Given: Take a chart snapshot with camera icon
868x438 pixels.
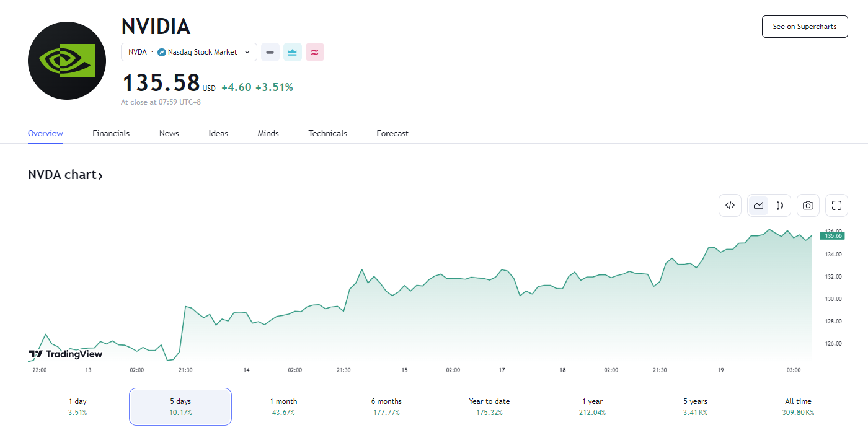Looking at the screenshot, I should 808,206.
